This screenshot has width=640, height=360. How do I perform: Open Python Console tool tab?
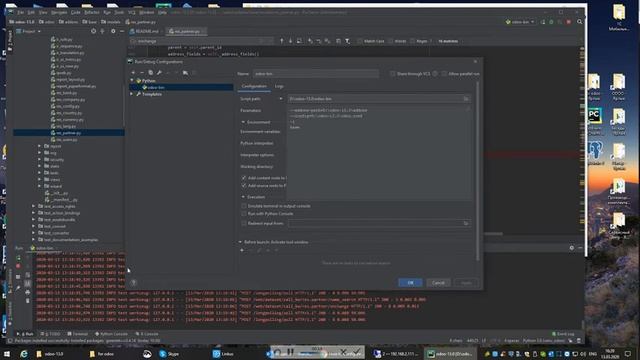point(111,334)
